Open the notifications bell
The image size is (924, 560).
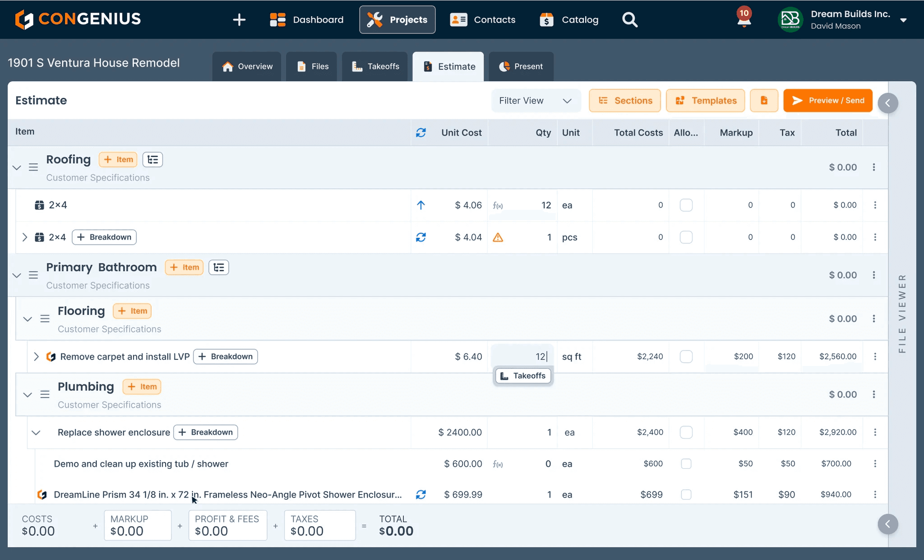click(744, 19)
